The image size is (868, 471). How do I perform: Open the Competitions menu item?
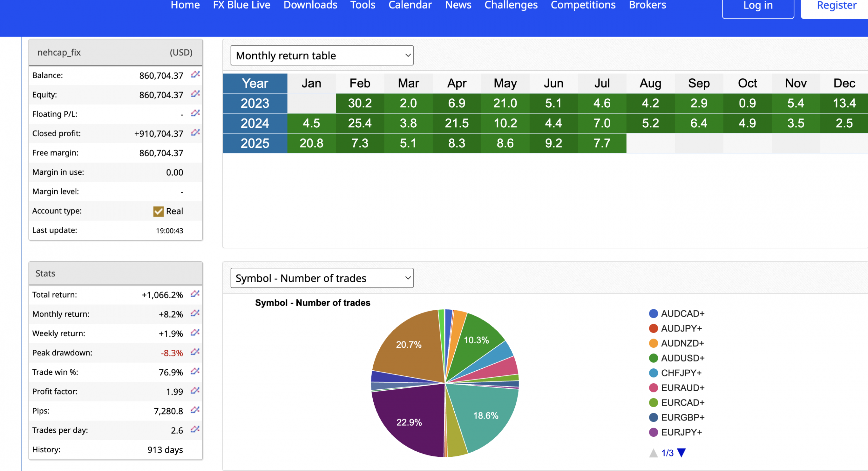pyautogui.click(x=583, y=5)
